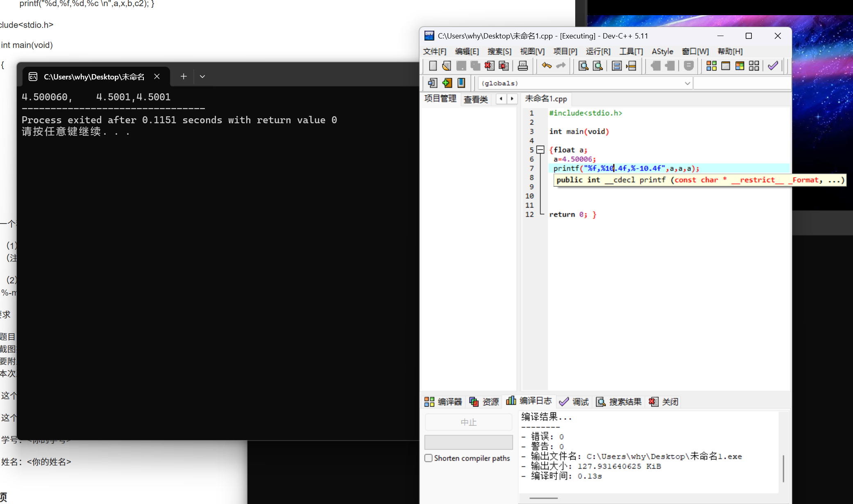
Task: Click the New file toolbar icon
Action: click(x=433, y=66)
